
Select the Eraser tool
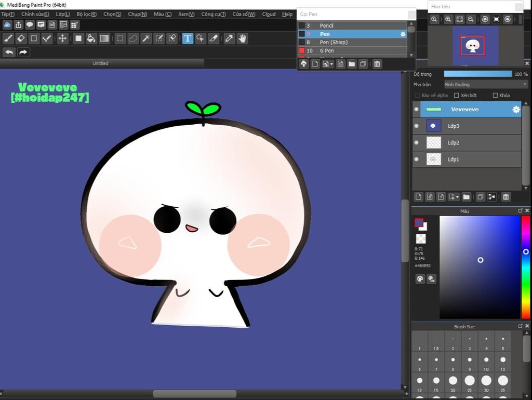point(21,38)
